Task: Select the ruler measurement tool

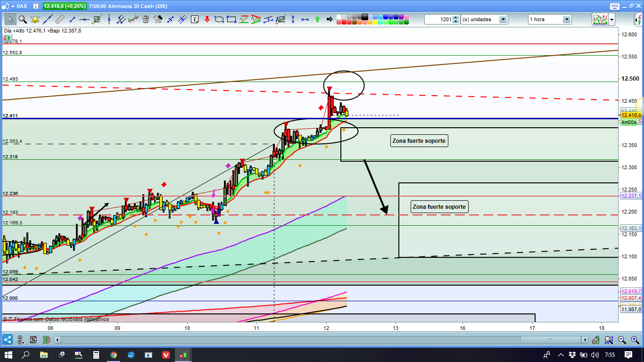Action: coord(59,19)
